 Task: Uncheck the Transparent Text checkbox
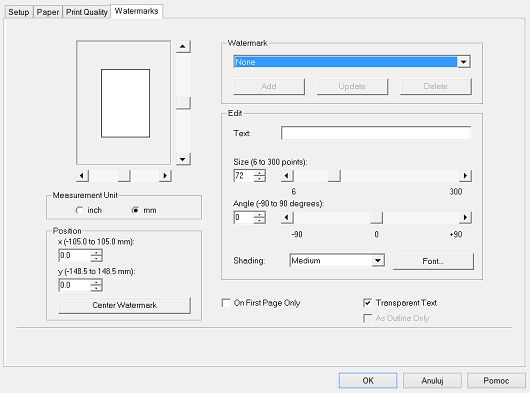pos(367,302)
